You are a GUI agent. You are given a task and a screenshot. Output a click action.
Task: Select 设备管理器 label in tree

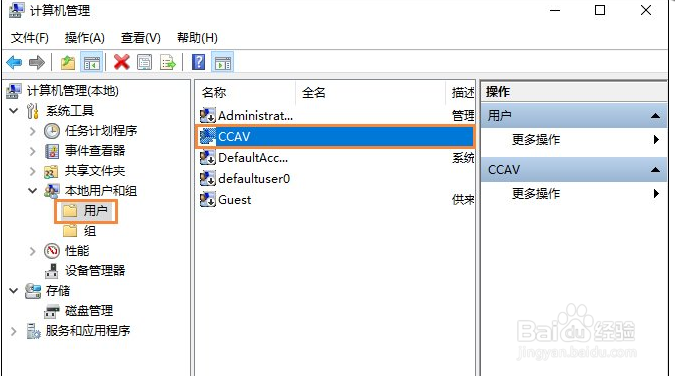[x=95, y=271]
